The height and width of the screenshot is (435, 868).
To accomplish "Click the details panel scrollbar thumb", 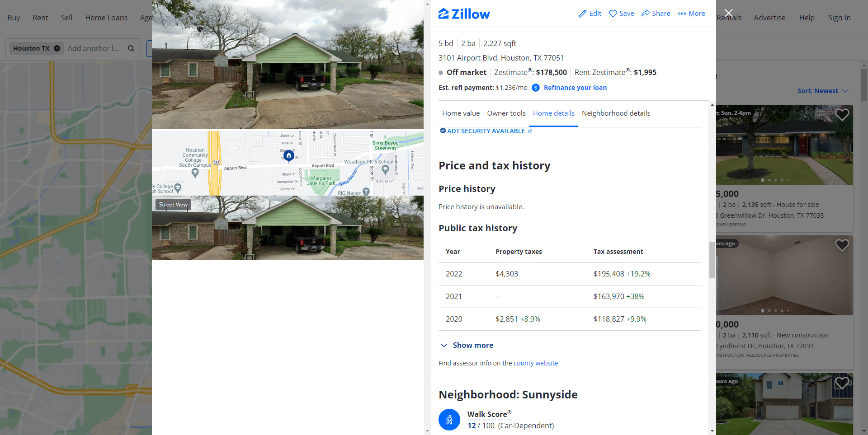I will [712, 260].
